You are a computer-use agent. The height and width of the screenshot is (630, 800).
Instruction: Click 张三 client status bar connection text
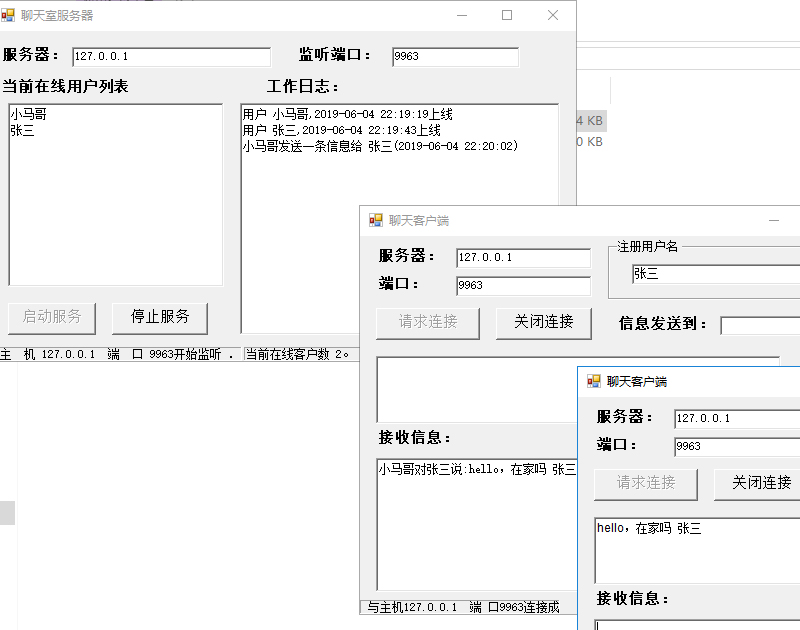[463, 607]
